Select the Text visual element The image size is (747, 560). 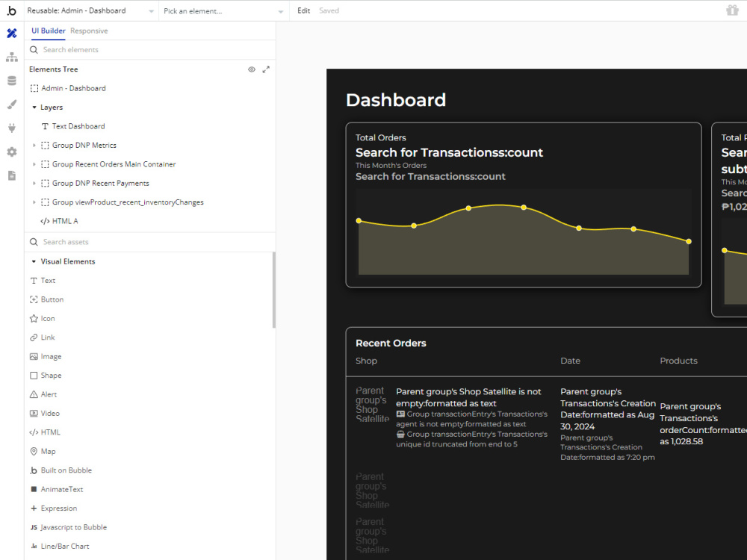(x=43, y=281)
